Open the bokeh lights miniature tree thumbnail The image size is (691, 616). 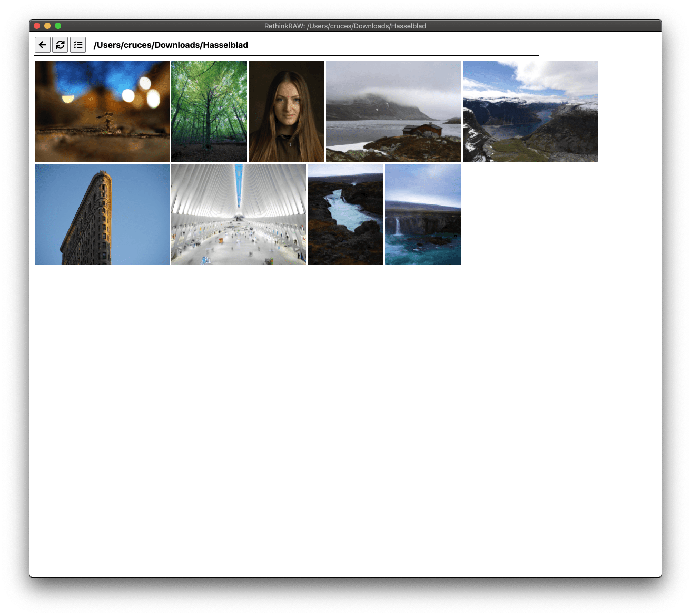click(102, 112)
